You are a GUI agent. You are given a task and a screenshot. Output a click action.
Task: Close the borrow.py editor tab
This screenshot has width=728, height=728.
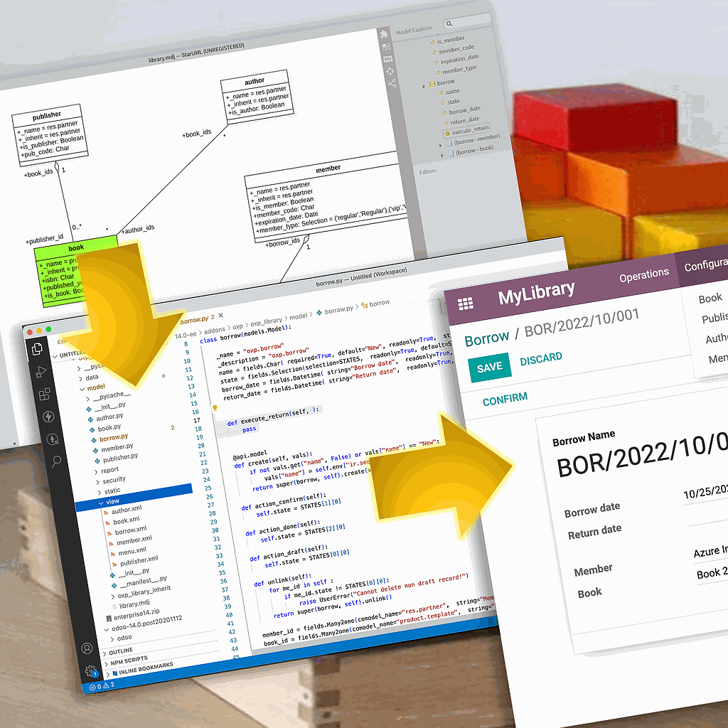[x=221, y=315]
